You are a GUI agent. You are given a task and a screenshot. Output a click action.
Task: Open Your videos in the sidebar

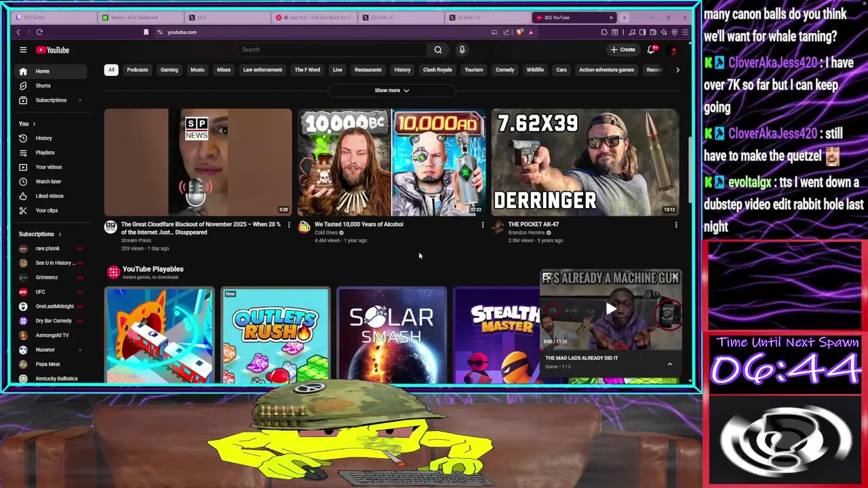click(52, 167)
